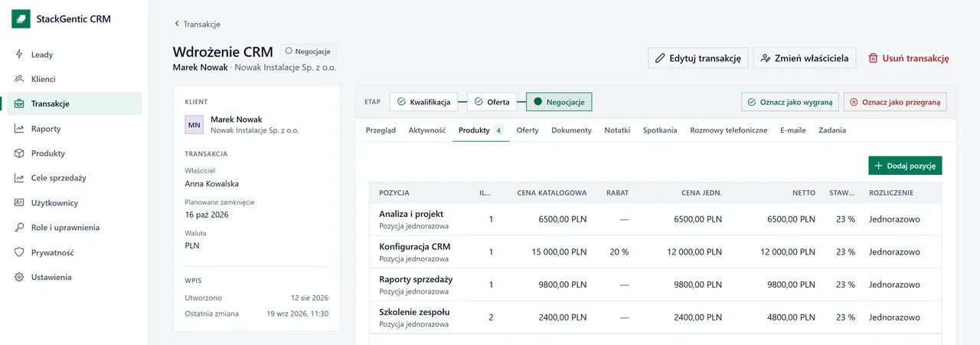Click the Ustawienia gear icon
This screenshot has width=980, height=345.
point(19,278)
